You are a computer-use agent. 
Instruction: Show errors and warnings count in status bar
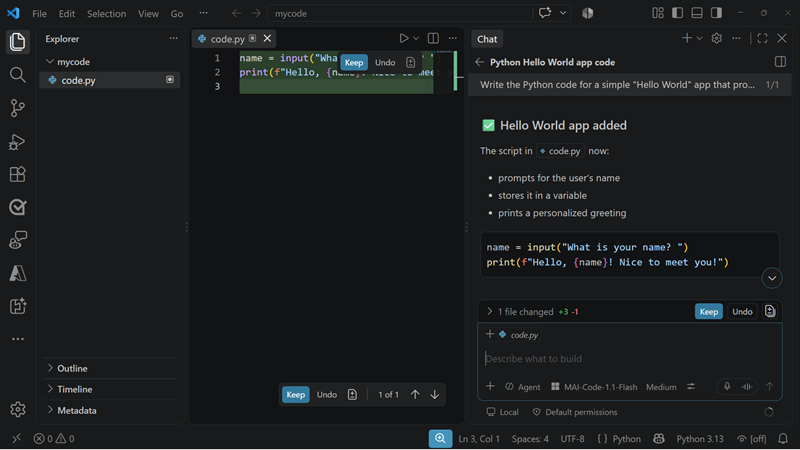point(54,439)
